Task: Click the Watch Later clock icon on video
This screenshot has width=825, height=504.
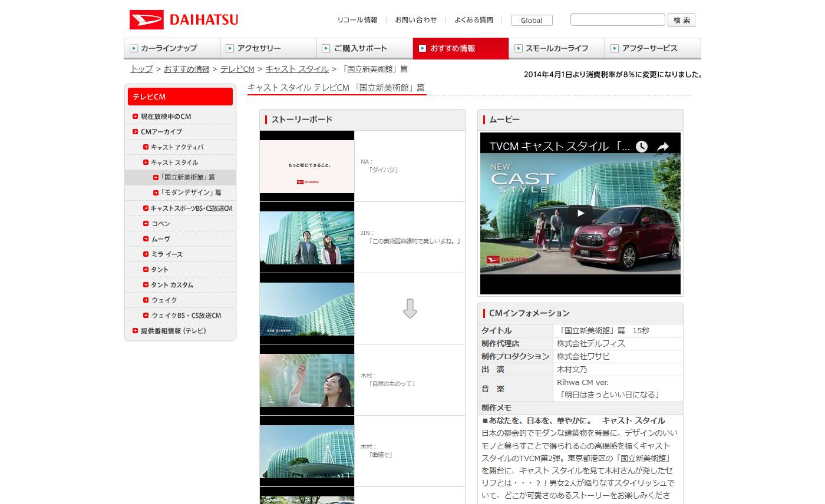Action: (x=642, y=147)
